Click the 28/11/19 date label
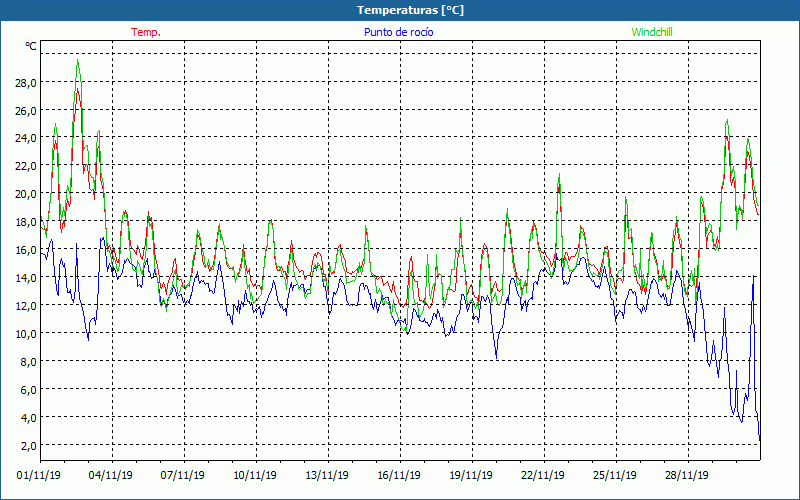Viewport: 800px width, 500px height. click(x=687, y=475)
